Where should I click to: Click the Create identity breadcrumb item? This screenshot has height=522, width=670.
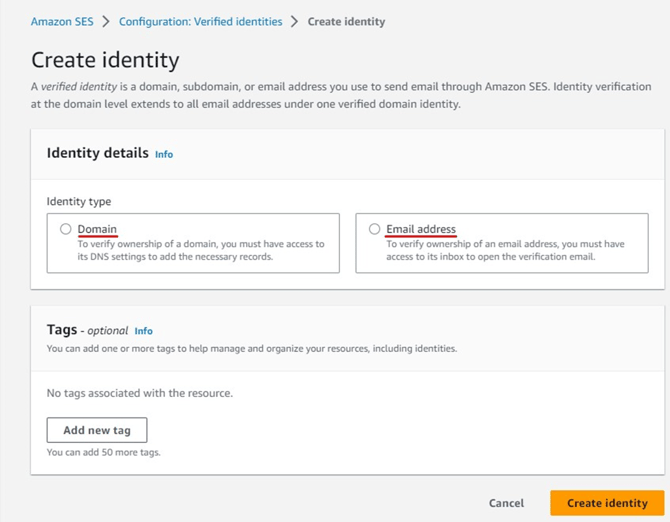[346, 21]
